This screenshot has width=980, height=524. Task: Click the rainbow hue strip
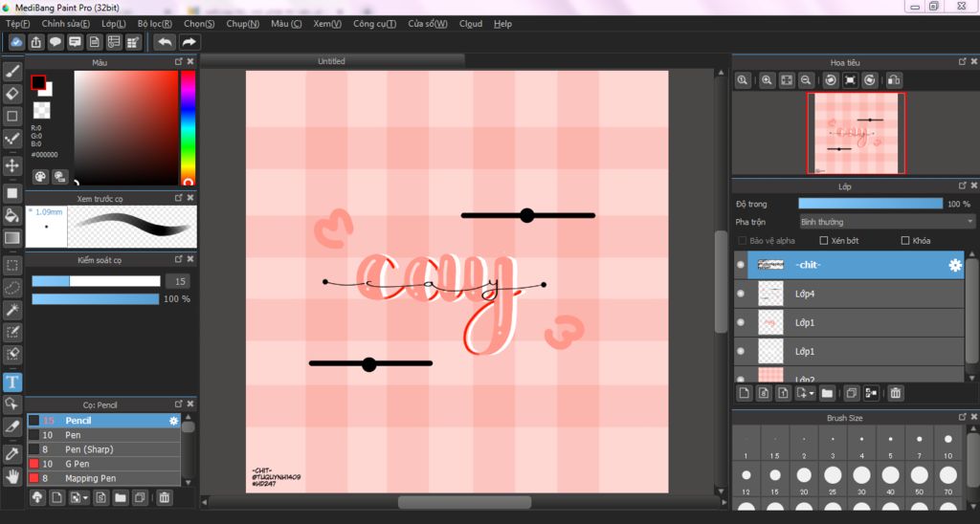pos(189,127)
